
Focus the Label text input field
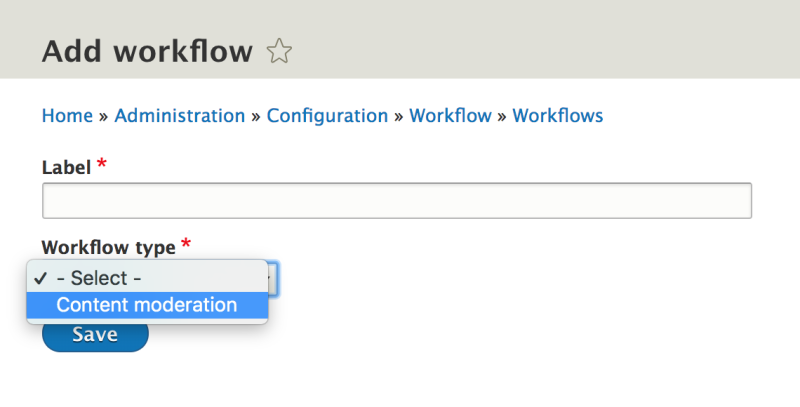click(397, 200)
